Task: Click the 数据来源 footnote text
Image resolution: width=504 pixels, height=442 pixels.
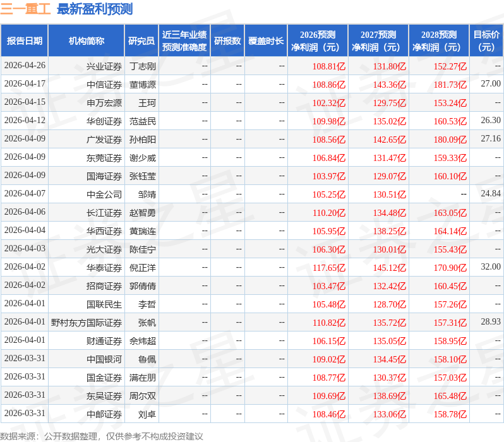Action: pos(102,436)
